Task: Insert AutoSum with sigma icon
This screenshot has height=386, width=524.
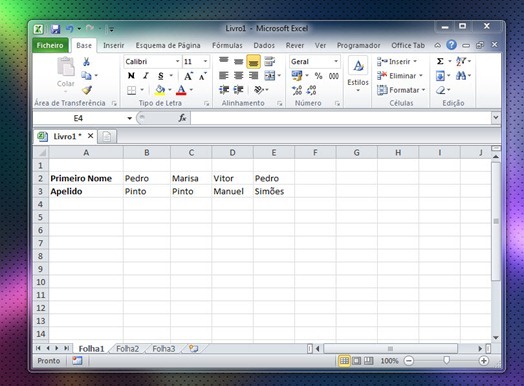Action: tap(440, 61)
